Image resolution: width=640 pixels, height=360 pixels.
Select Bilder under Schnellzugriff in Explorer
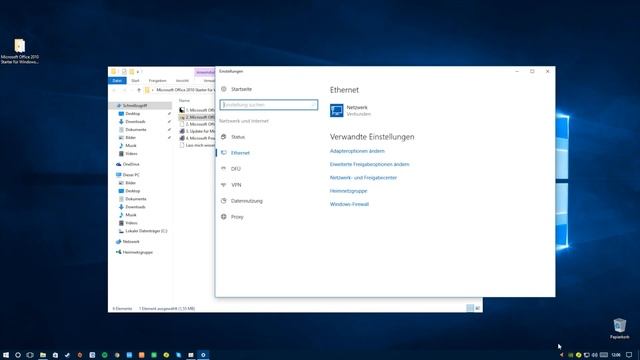[130, 138]
